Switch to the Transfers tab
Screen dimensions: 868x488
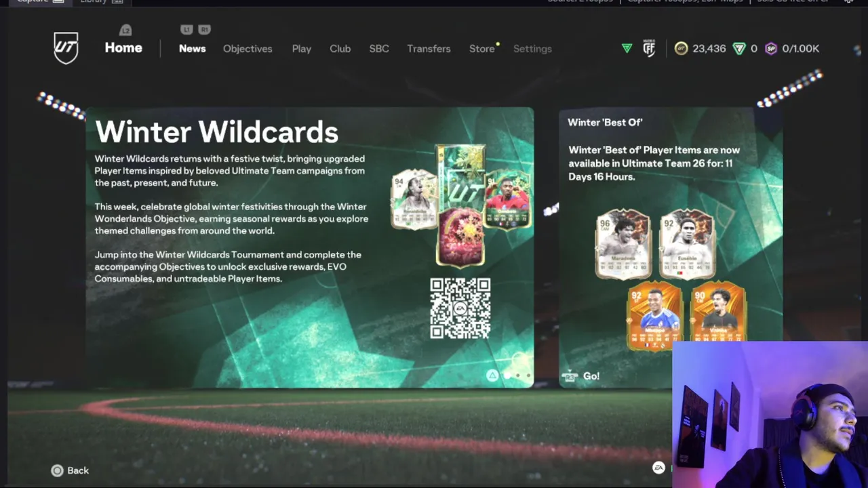429,49
